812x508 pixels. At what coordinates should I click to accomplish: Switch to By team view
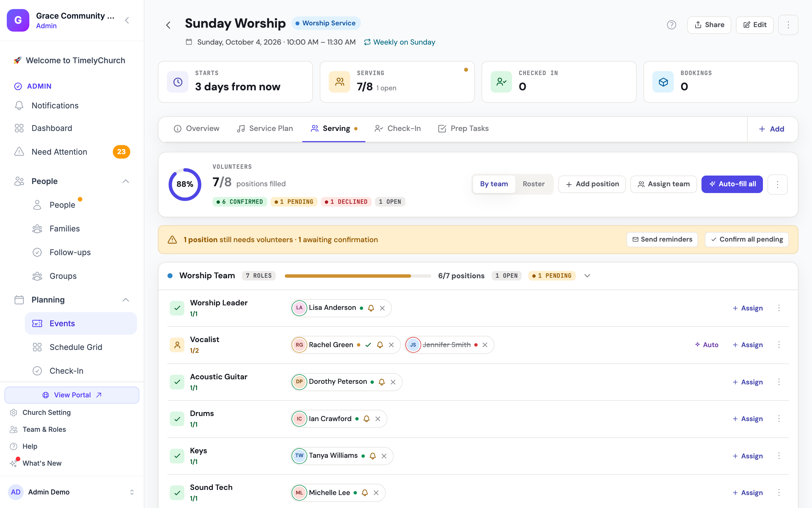pos(494,184)
